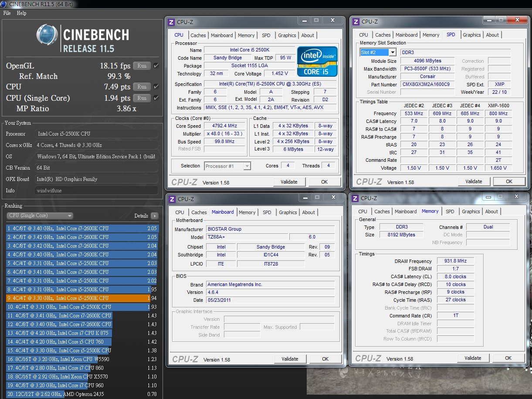The image size is (532, 399).
Task: Click XMP-1600 frequency 800 MHz cell
Action: tap(498, 113)
